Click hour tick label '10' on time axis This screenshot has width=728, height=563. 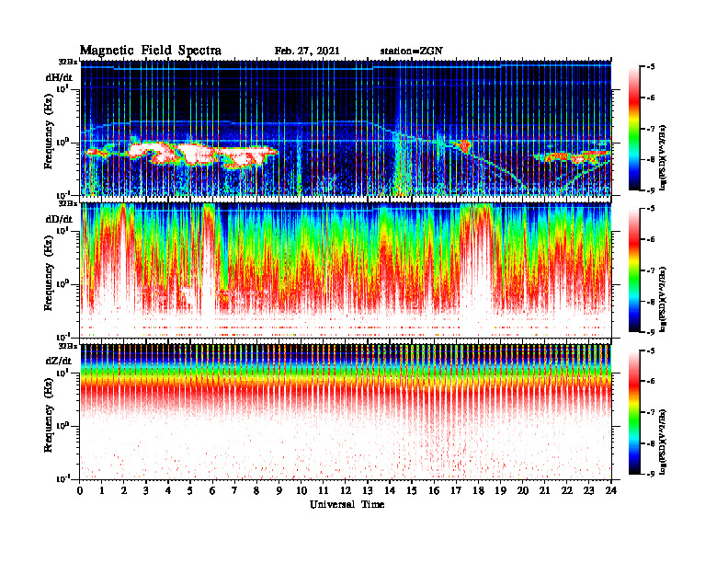(x=301, y=490)
